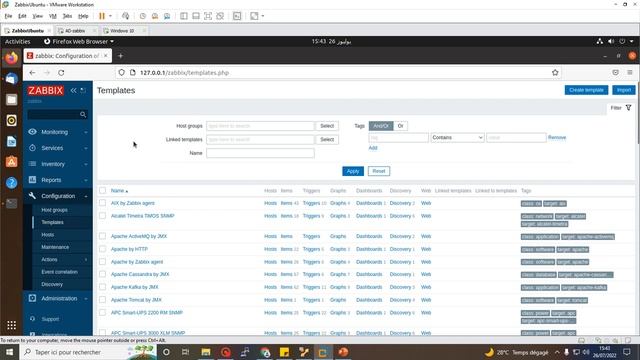Sort the table by the Name column header

pos(119,191)
